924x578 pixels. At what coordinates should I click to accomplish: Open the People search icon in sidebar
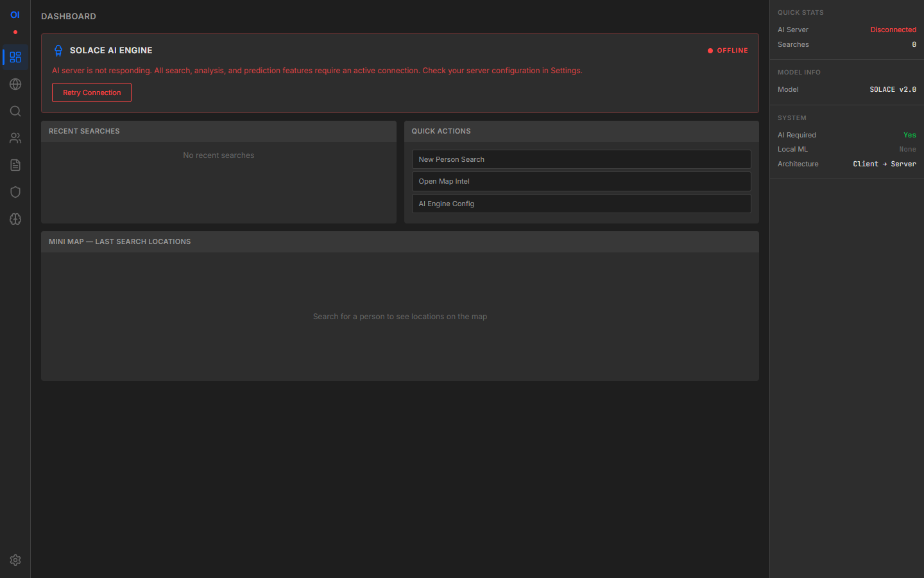point(15,137)
